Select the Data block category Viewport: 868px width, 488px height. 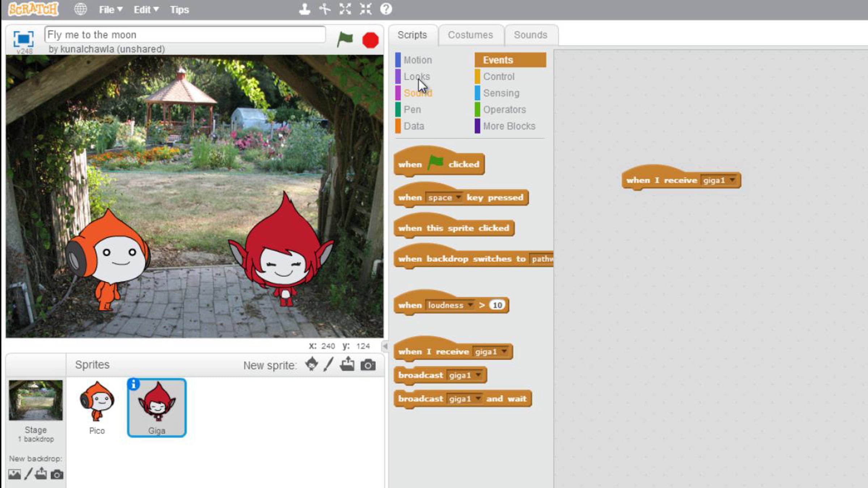pyautogui.click(x=414, y=126)
